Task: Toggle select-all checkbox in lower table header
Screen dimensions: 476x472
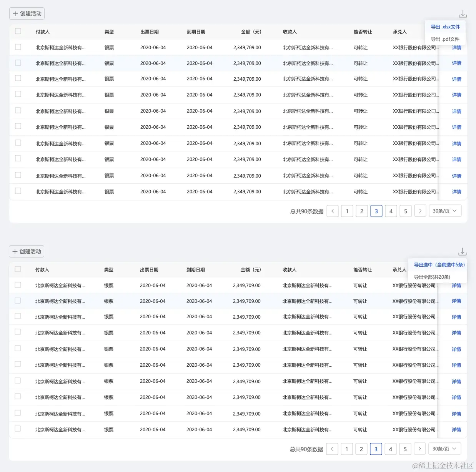Action: click(x=18, y=269)
